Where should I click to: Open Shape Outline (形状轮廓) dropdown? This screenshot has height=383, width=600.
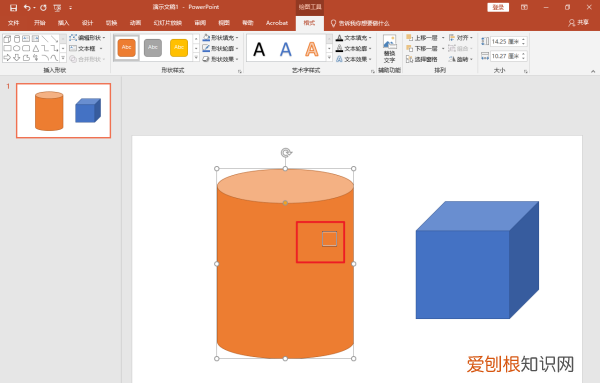click(220, 49)
